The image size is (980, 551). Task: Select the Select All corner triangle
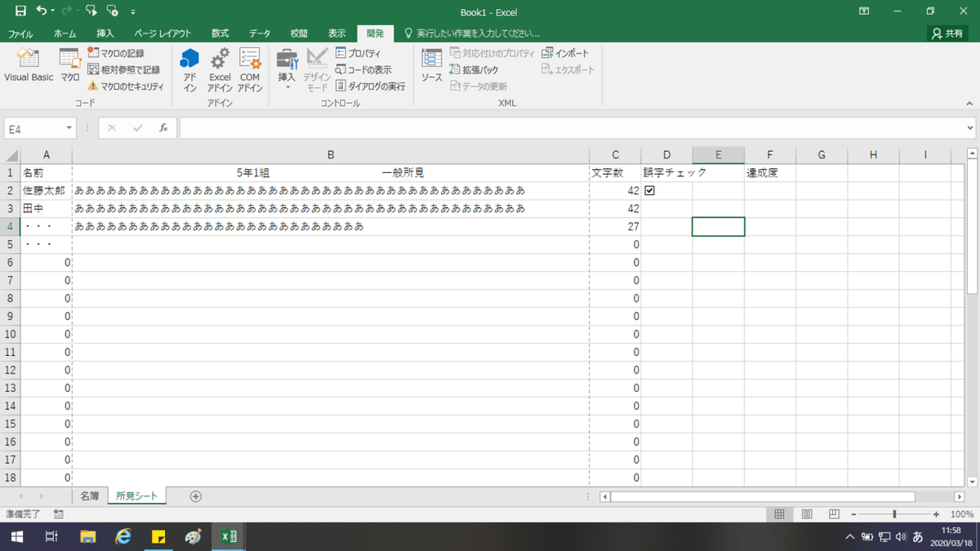[11, 155]
